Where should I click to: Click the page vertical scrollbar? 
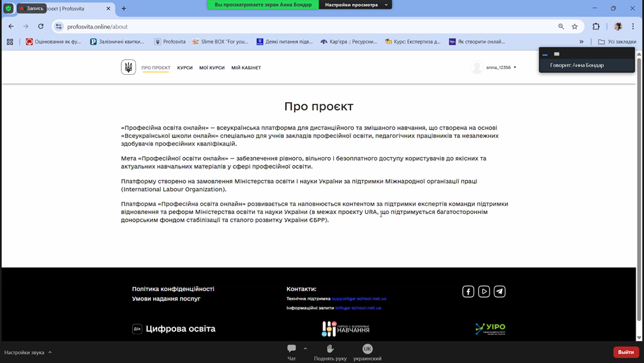(x=639, y=192)
